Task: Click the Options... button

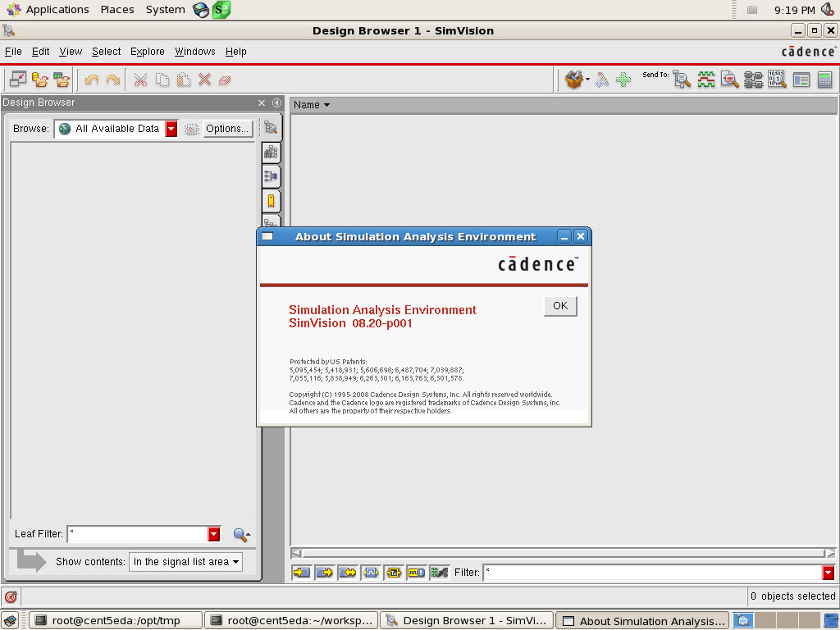Action: pyautogui.click(x=227, y=129)
